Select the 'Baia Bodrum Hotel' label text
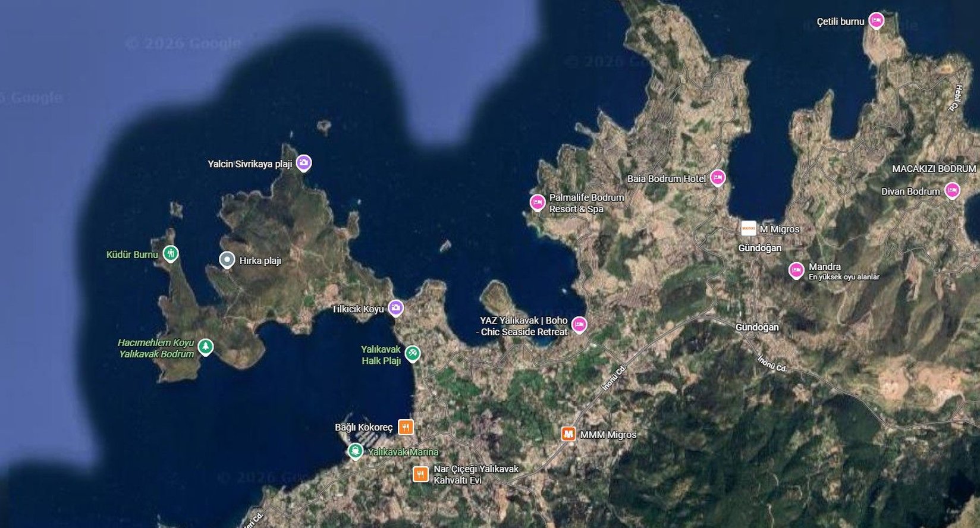 [x=667, y=178]
